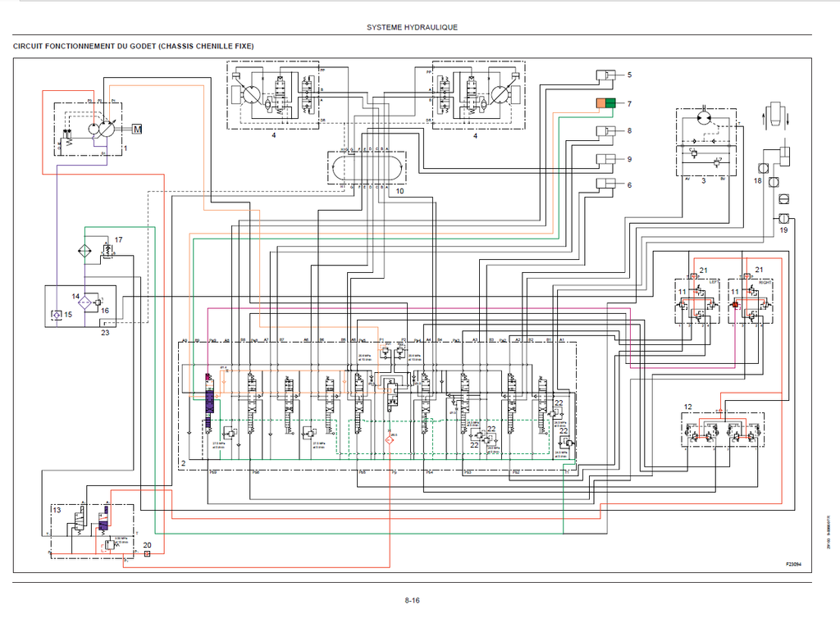Click the swing motor symbol in unit 3
Image resolution: width=840 pixels, height=623 pixels.
pos(705,116)
